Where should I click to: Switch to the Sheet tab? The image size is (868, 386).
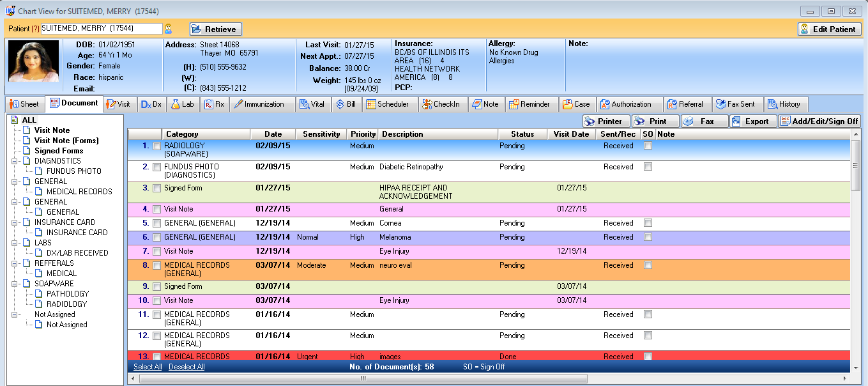pyautogui.click(x=24, y=104)
